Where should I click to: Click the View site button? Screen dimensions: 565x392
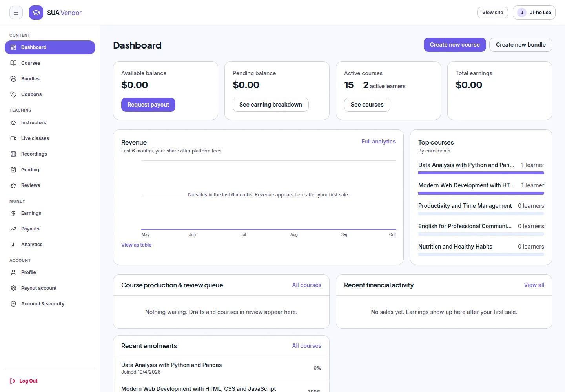(x=493, y=13)
